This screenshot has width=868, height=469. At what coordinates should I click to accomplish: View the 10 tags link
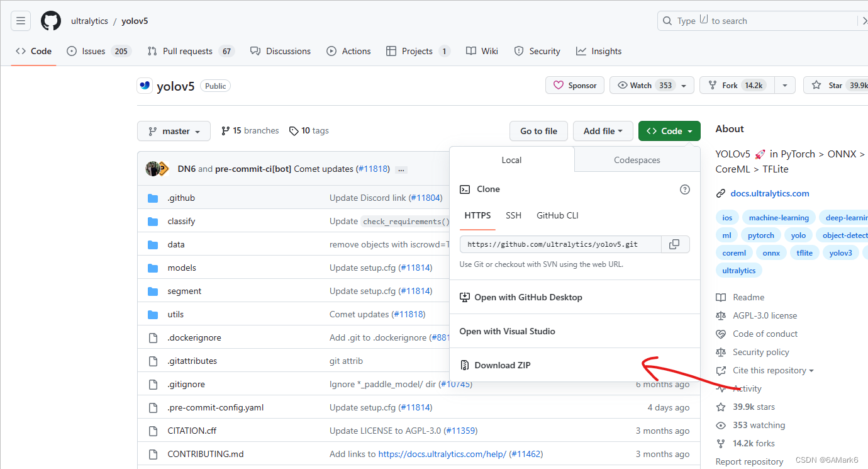[x=309, y=131]
